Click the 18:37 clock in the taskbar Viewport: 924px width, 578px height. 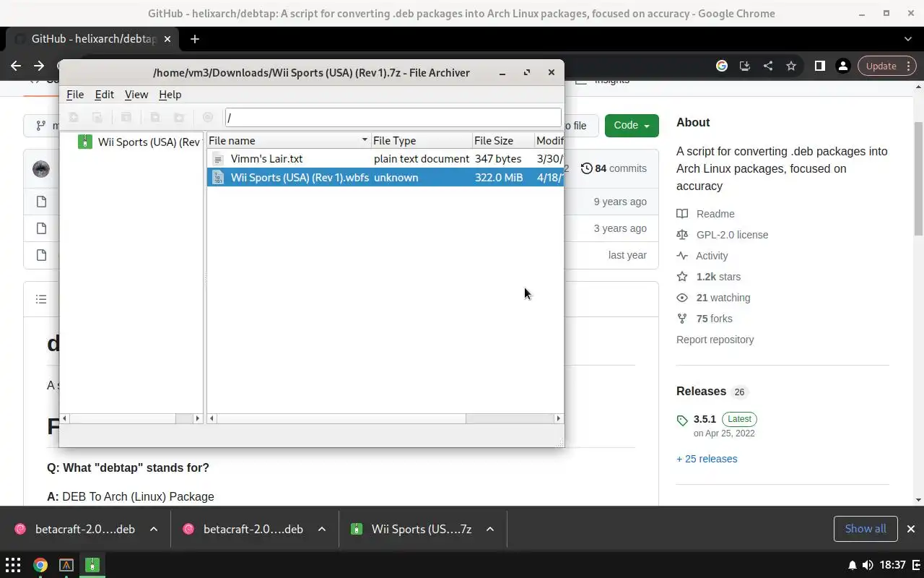coord(893,565)
